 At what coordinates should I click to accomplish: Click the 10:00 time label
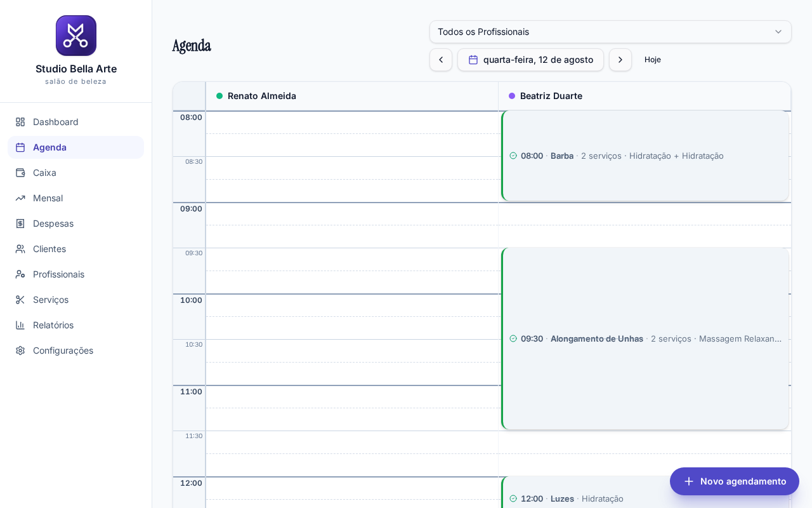click(191, 300)
